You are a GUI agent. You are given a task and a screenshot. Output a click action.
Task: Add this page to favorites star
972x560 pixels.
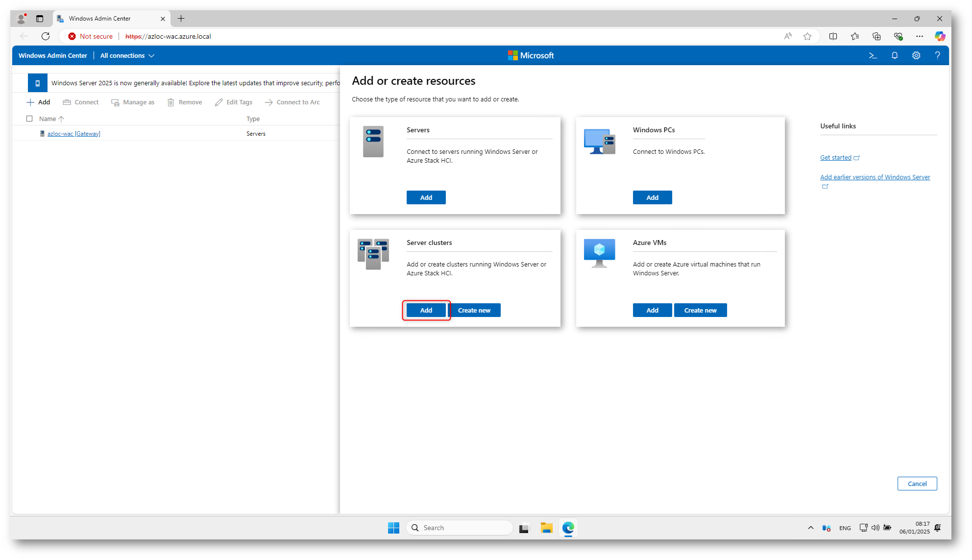point(807,36)
